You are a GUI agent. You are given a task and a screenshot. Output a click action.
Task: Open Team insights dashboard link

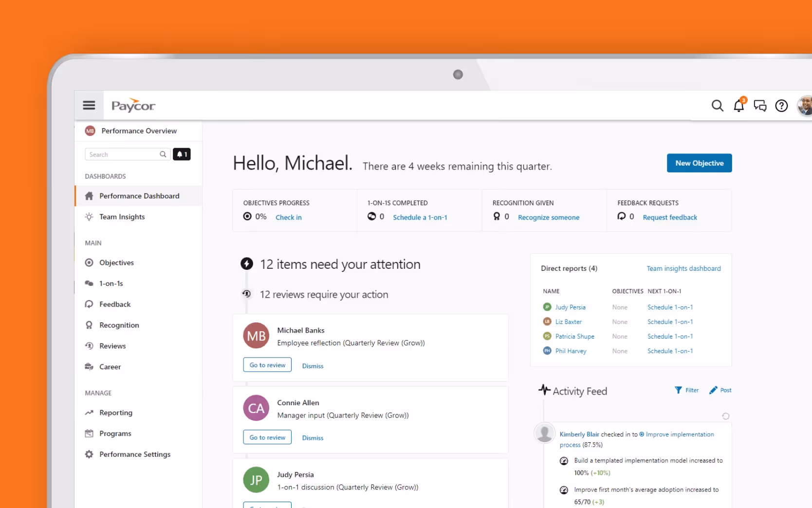(683, 268)
